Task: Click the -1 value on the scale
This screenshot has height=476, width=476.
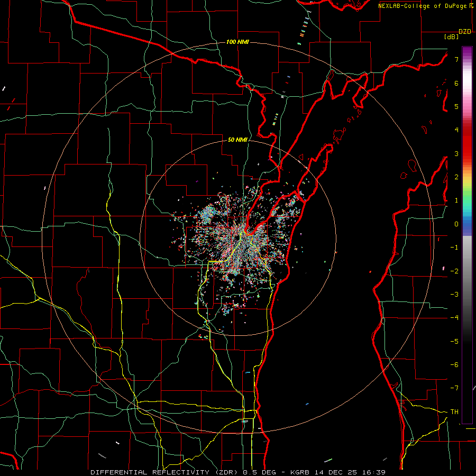Action: 454,248
